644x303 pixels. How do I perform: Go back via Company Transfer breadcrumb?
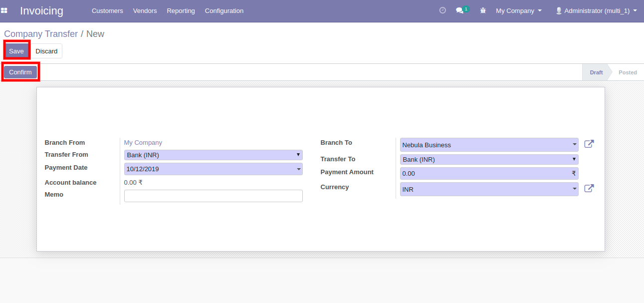pyautogui.click(x=41, y=34)
